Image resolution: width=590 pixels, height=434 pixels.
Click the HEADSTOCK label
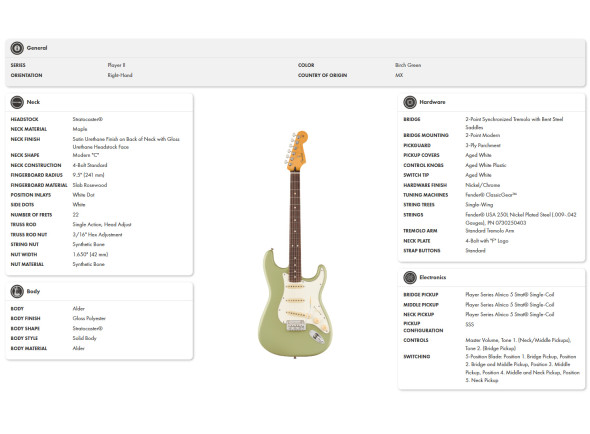coord(24,119)
